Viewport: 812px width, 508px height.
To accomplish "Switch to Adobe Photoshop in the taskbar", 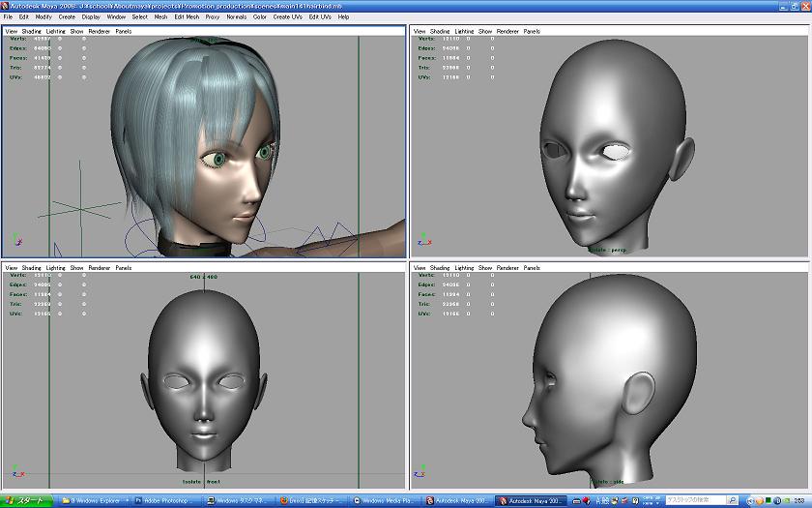I will click(165, 501).
